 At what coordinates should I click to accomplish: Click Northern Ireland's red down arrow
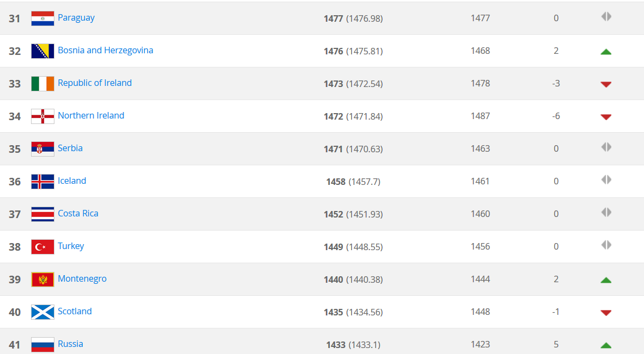[606, 117]
